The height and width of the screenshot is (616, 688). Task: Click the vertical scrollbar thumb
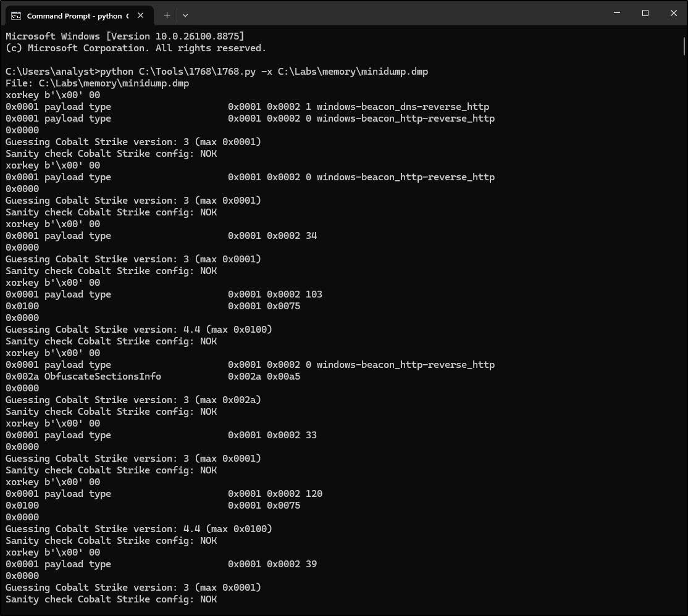click(684, 46)
